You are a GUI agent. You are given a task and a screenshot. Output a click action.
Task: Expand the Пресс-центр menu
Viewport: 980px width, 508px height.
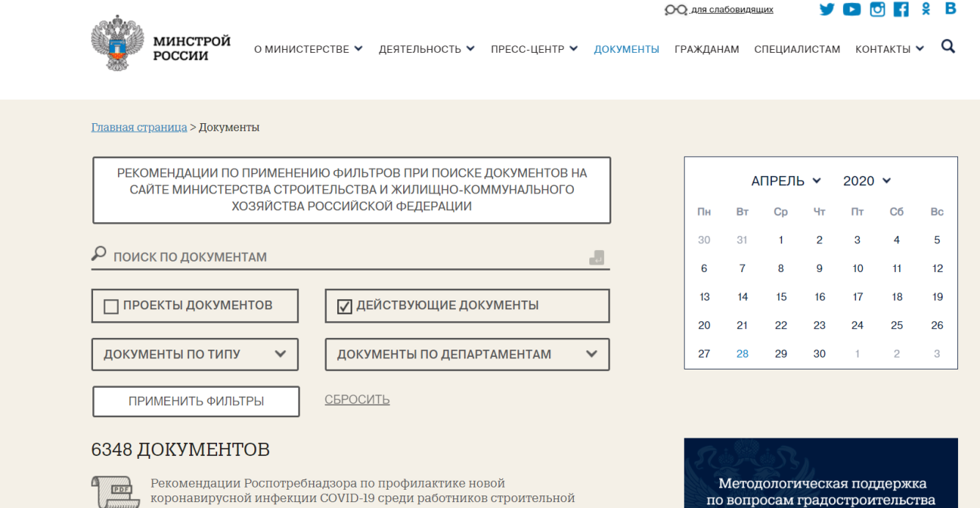[534, 49]
